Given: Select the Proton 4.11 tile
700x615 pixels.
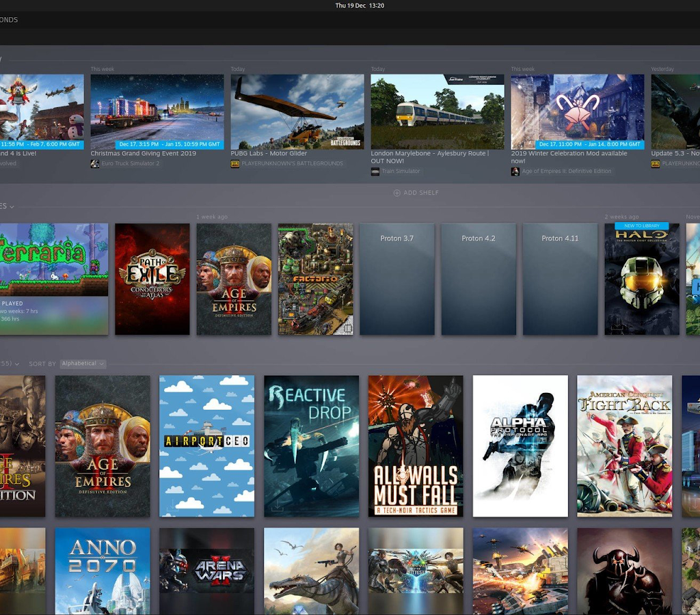Looking at the screenshot, I should coord(561,279).
